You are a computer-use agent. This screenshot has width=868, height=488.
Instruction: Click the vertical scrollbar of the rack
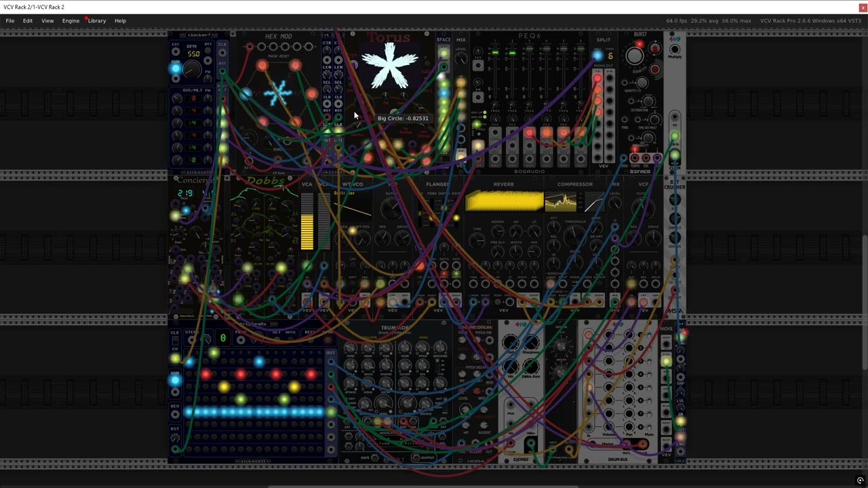tap(865, 302)
